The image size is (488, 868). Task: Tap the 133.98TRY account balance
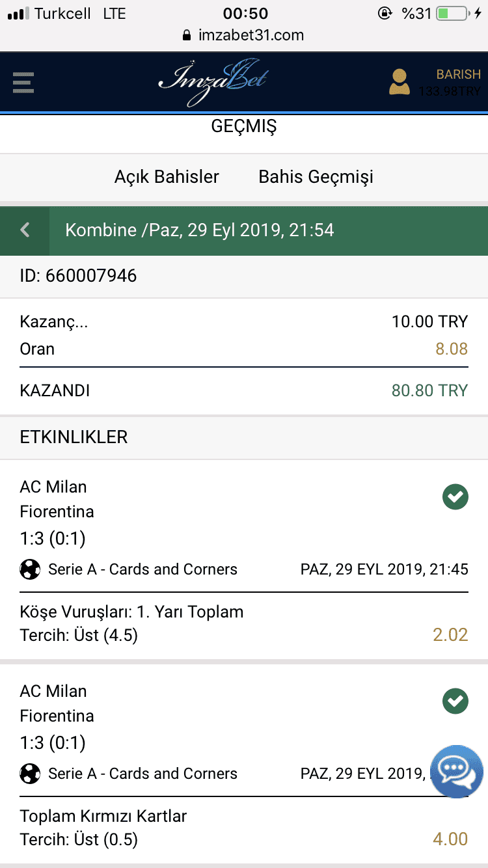tap(450, 92)
